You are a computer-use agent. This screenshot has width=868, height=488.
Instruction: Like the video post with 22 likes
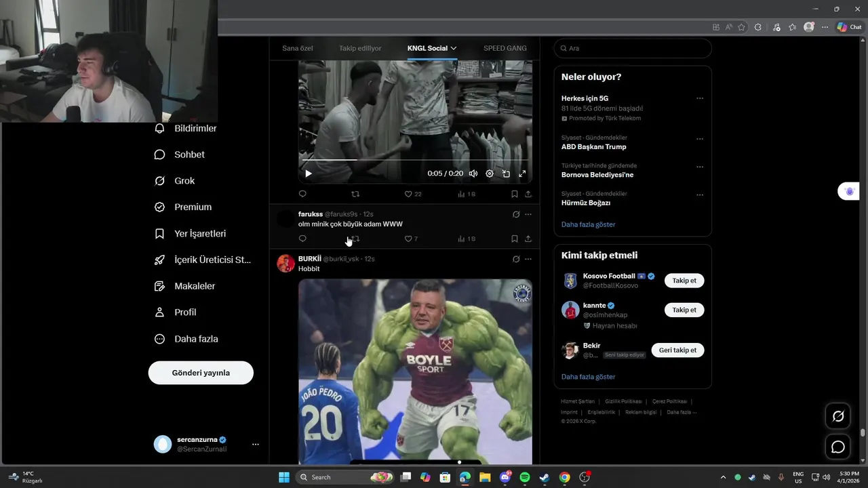pyautogui.click(x=413, y=194)
